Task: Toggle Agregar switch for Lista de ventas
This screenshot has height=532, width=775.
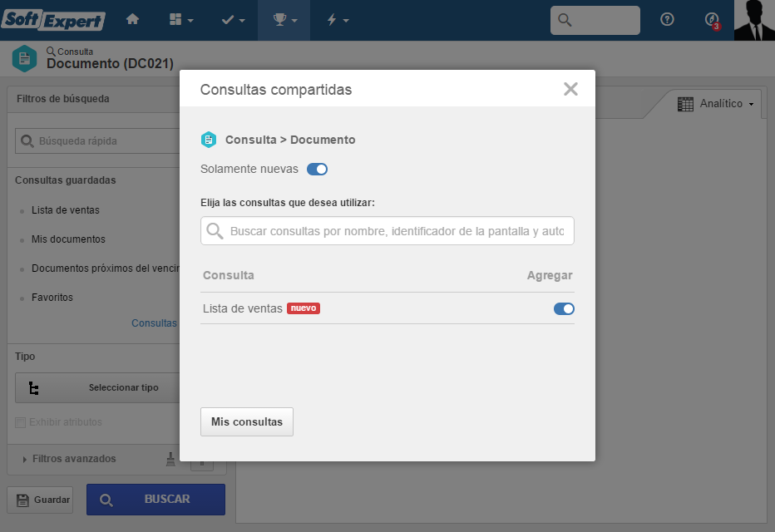Action: pos(564,308)
